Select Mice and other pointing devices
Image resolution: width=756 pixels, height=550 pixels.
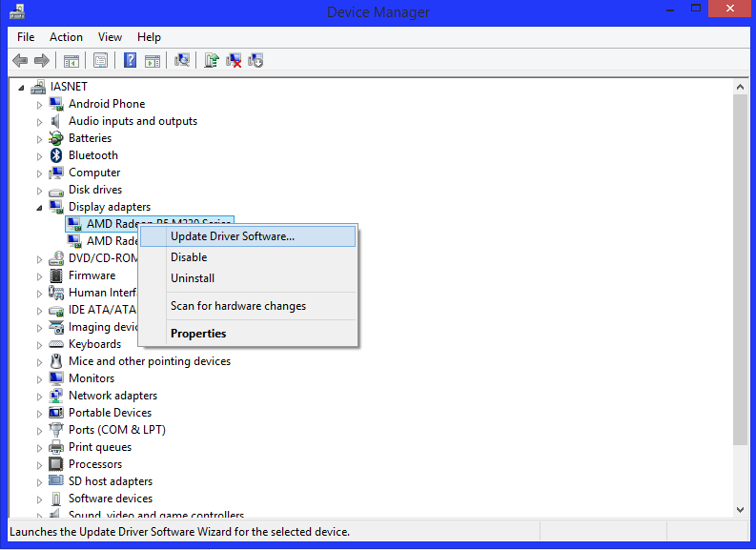tap(149, 361)
